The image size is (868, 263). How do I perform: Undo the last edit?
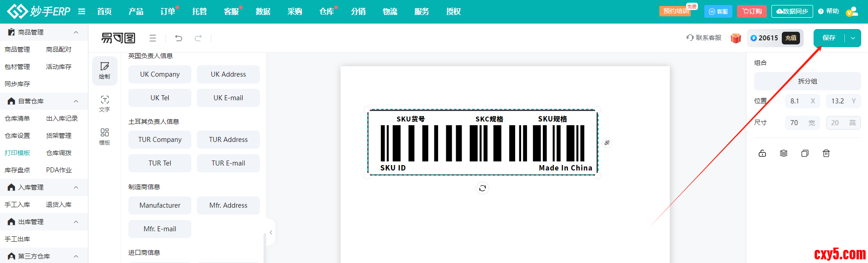[179, 38]
